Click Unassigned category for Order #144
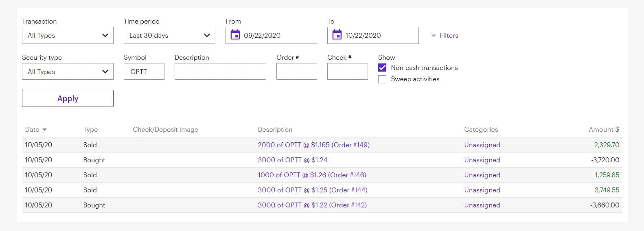The width and height of the screenshot is (644, 231). 482,190
